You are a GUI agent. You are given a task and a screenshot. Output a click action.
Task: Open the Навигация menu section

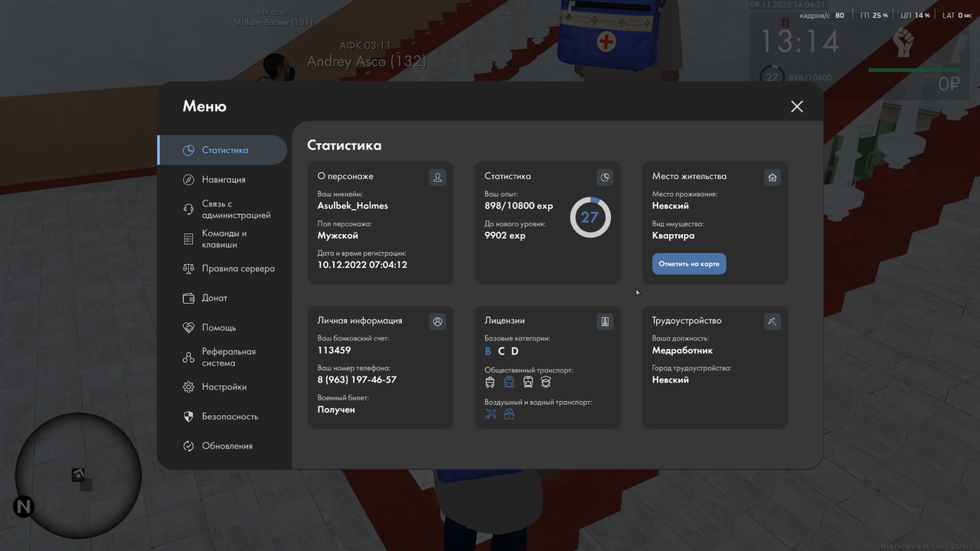tap(222, 179)
